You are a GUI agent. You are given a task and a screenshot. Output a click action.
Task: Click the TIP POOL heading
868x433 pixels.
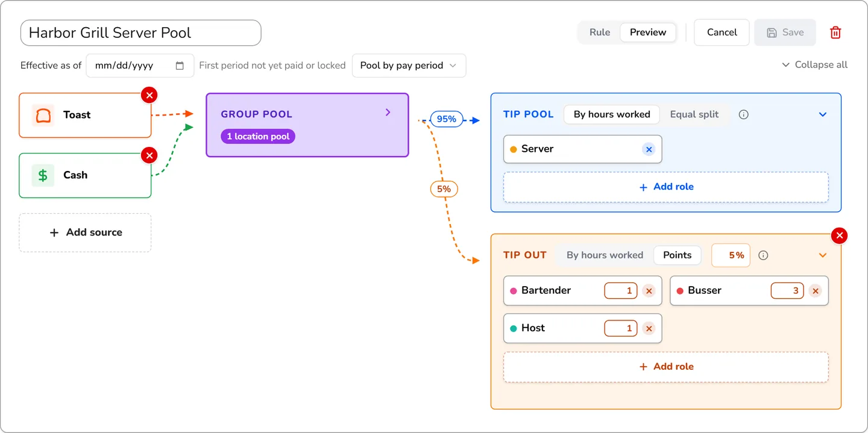(x=528, y=114)
